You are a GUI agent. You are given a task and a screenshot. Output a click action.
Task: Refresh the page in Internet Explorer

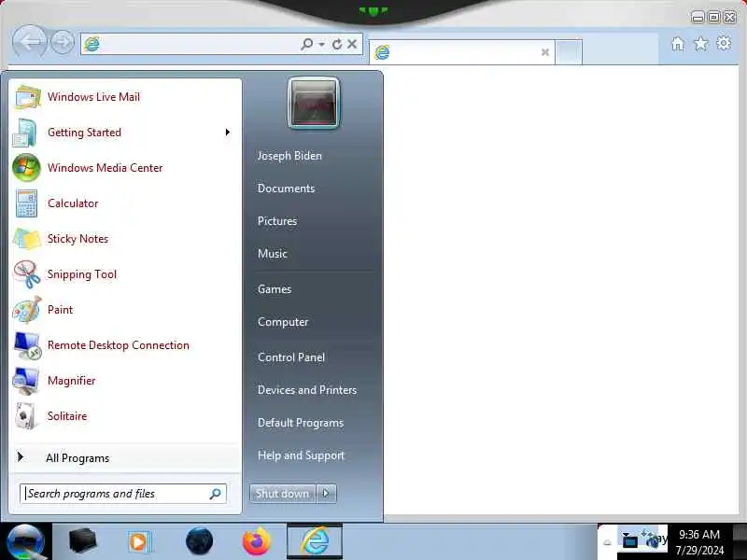pyautogui.click(x=337, y=44)
